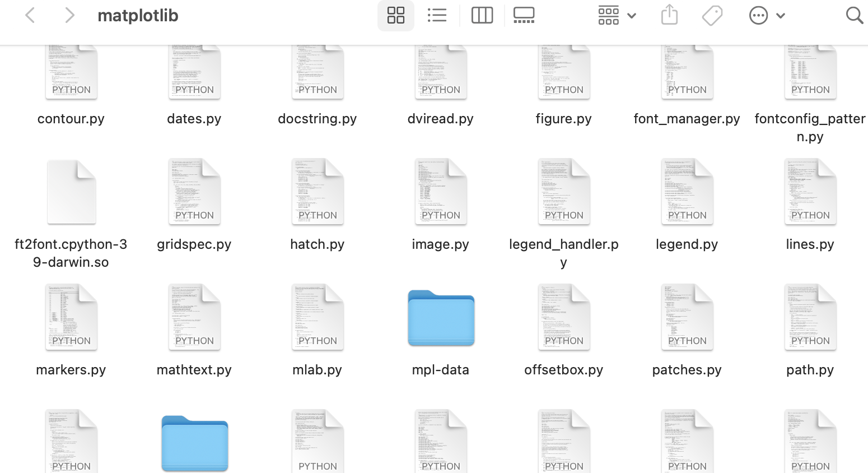This screenshot has height=473, width=868.
Task: Select the font_manager.py file icon
Action: pyautogui.click(x=687, y=72)
